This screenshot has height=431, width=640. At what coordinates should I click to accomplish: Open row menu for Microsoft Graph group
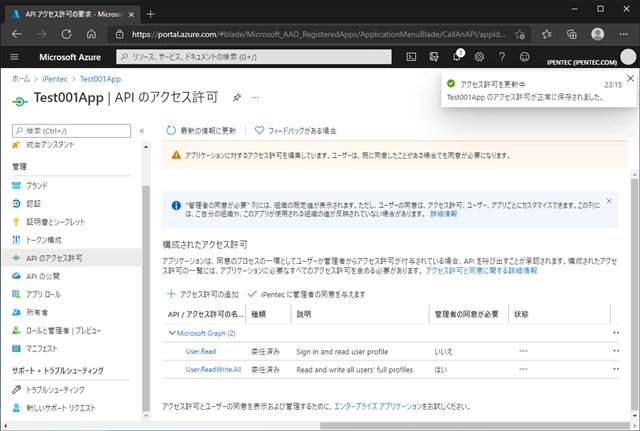pos(616,333)
